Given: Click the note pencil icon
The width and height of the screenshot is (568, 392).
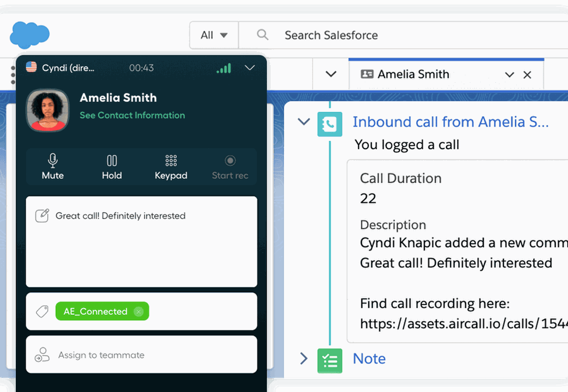Looking at the screenshot, I should pyautogui.click(x=42, y=215).
